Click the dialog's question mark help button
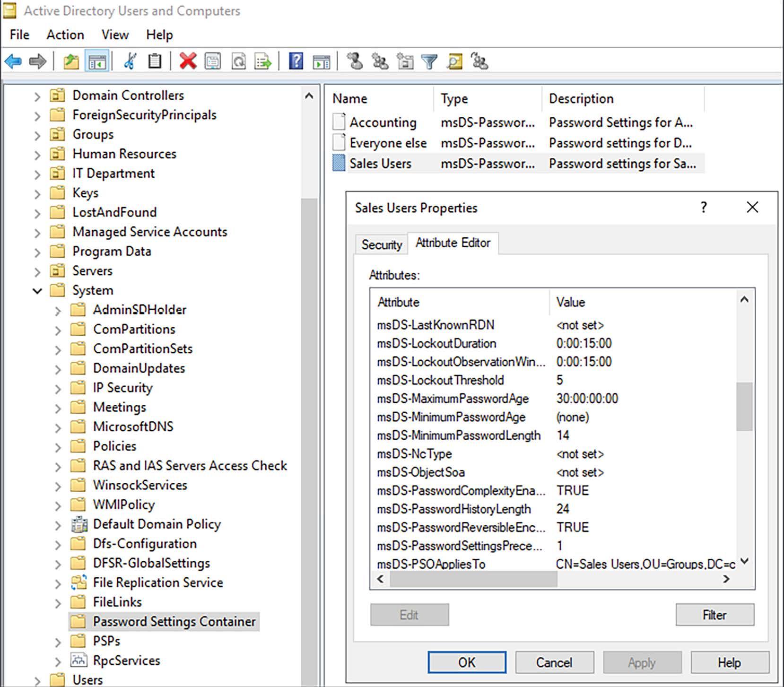This screenshot has height=687, width=784. point(704,207)
